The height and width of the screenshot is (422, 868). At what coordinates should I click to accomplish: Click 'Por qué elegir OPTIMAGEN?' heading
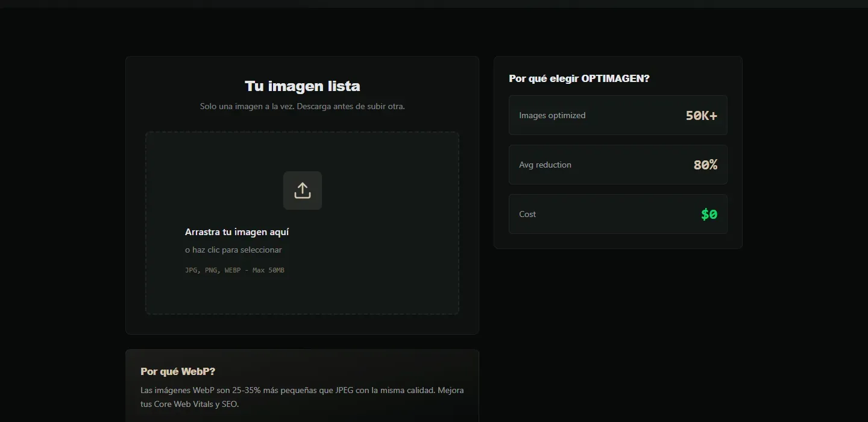tap(579, 78)
